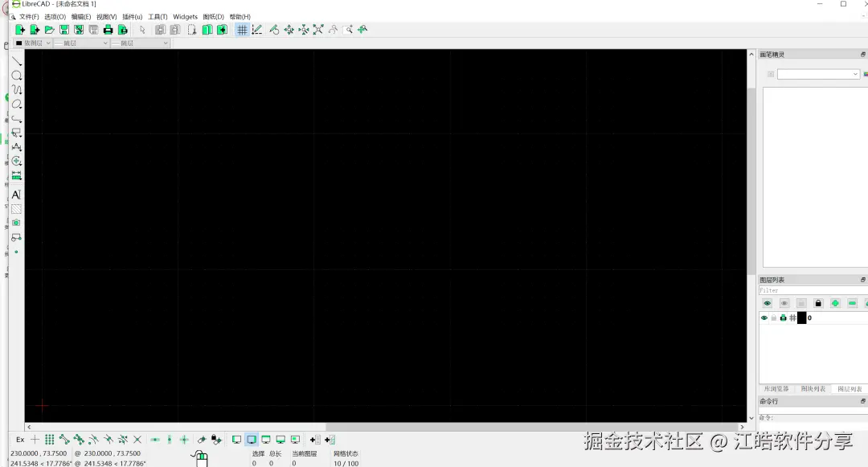The height and width of the screenshot is (467, 868).
Task: Open the 文件(F) menu
Action: (x=29, y=17)
